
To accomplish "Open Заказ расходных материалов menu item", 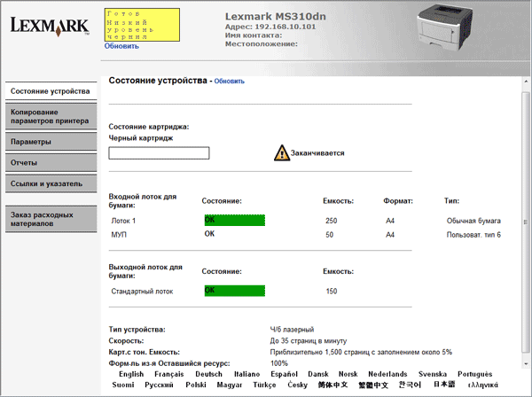I will [51, 219].
